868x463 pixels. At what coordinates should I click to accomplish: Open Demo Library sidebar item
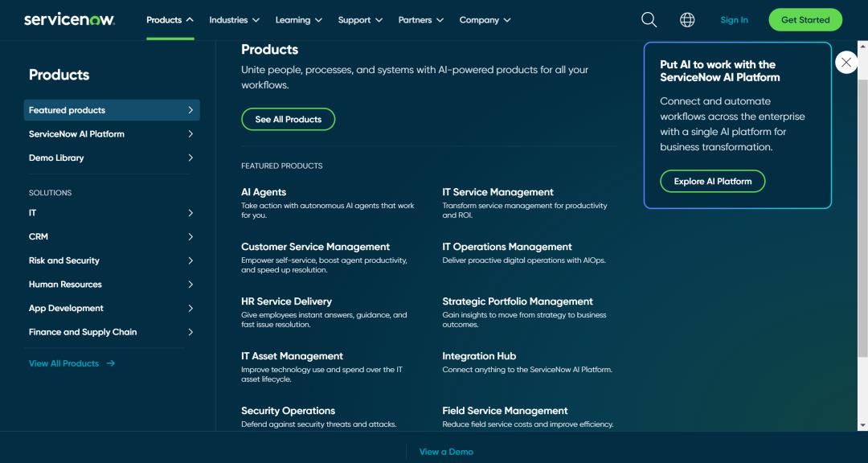[x=112, y=158]
